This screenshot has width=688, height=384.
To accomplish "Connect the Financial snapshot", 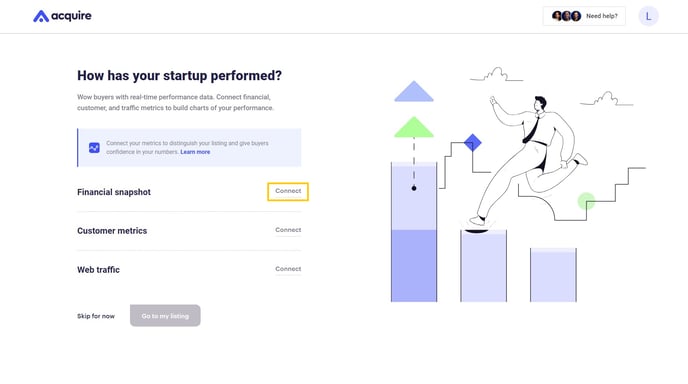I will click(288, 191).
